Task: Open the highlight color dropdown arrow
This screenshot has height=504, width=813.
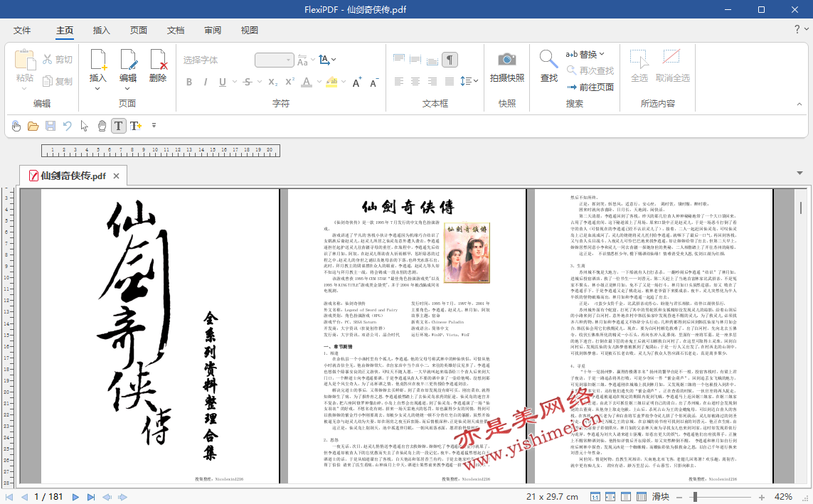Action: point(344,82)
